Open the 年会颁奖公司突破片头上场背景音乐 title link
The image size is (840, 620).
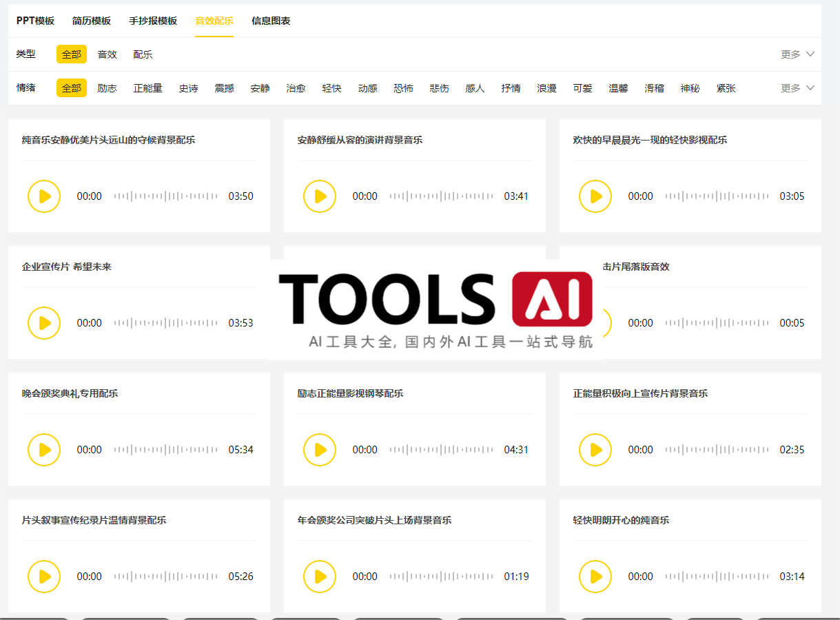(374, 520)
